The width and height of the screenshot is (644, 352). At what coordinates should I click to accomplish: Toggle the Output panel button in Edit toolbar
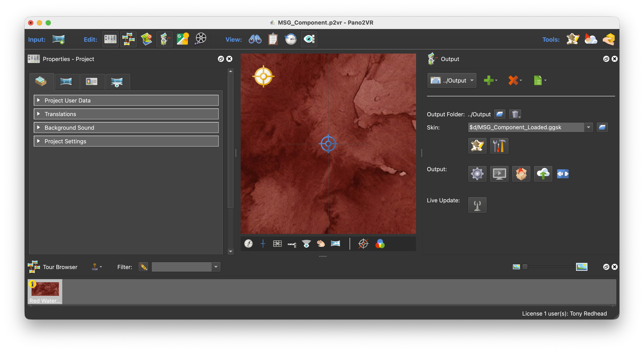click(x=164, y=39)
